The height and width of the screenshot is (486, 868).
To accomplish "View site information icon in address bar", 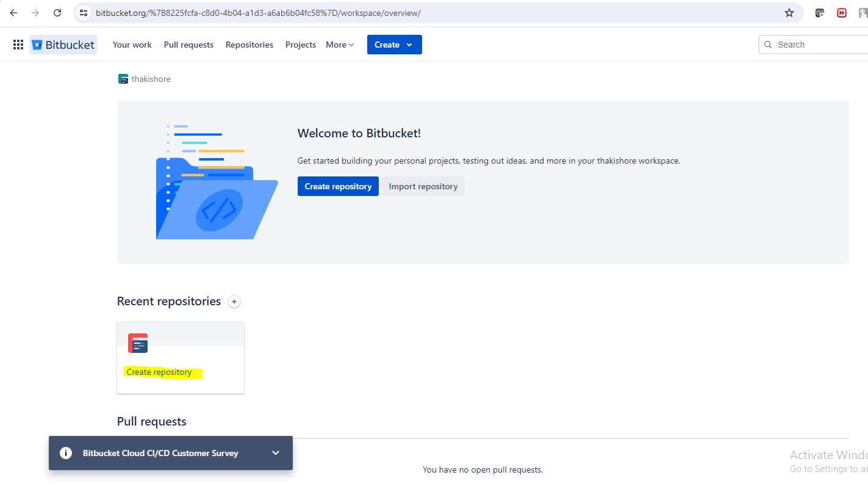I will coord(84,13).
